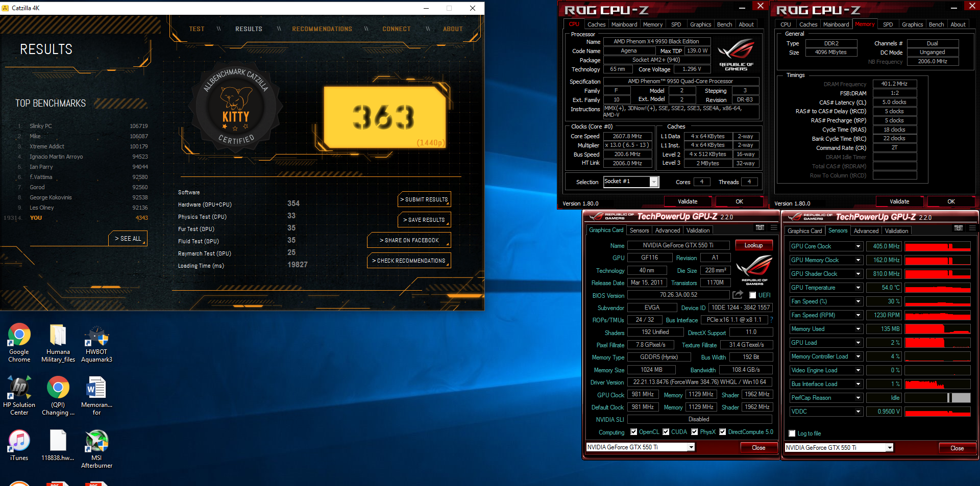
Task: Open GPU selector dropdown in GPU-Z Graphics Card window
Action: tap(691, 447)
